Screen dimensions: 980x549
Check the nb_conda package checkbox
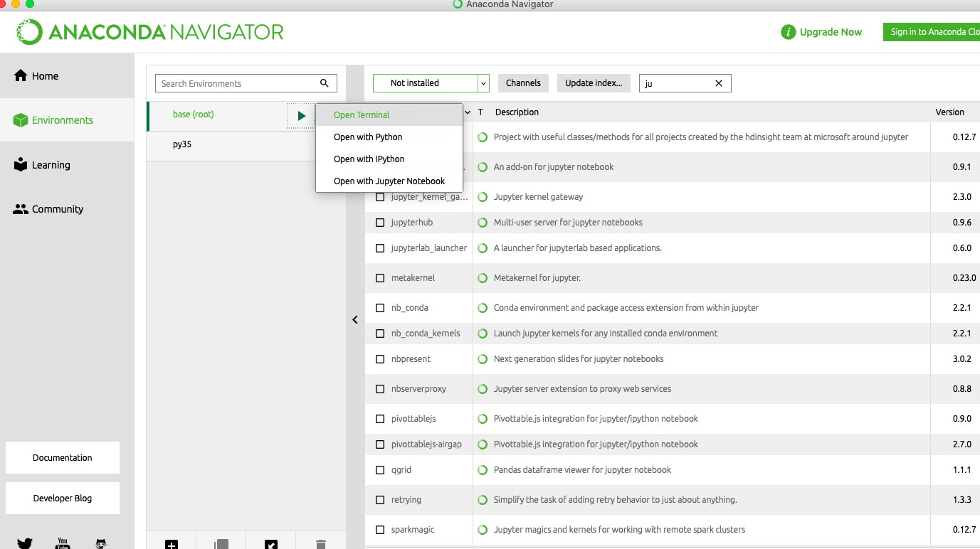(380, 308)
